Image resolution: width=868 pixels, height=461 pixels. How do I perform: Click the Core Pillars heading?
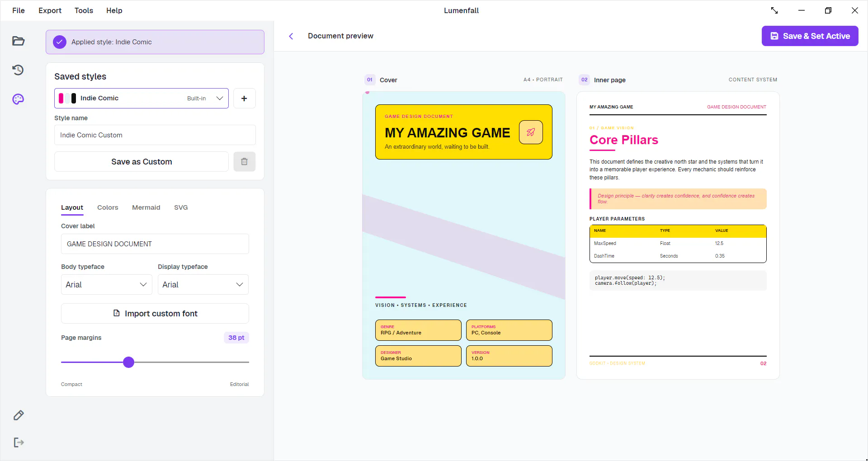[624, 140]
